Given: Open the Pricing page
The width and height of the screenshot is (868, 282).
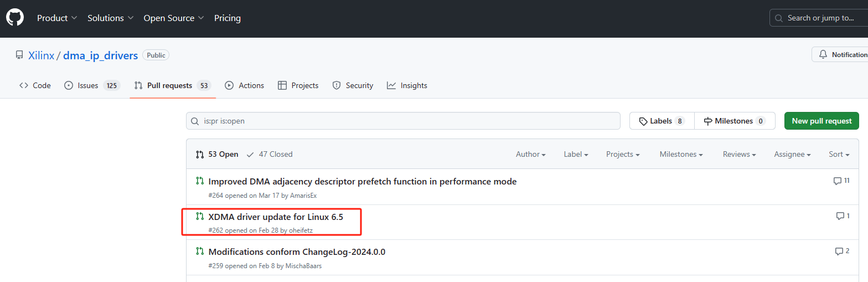Looking at the screenshot, I should click(228, 18).
